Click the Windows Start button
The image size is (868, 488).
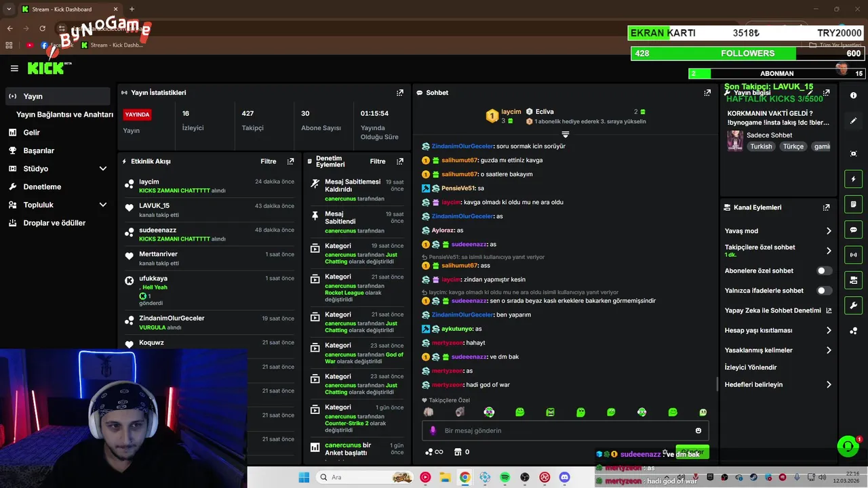pyautogui.click(x=304, y=477)
